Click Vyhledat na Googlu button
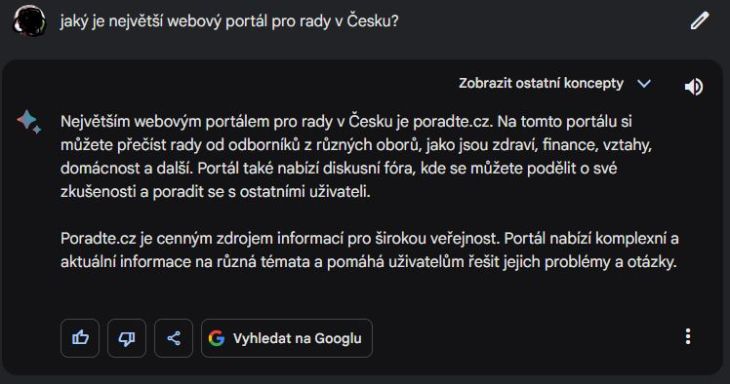Screen dimensions: 730x384 (287, 338)
